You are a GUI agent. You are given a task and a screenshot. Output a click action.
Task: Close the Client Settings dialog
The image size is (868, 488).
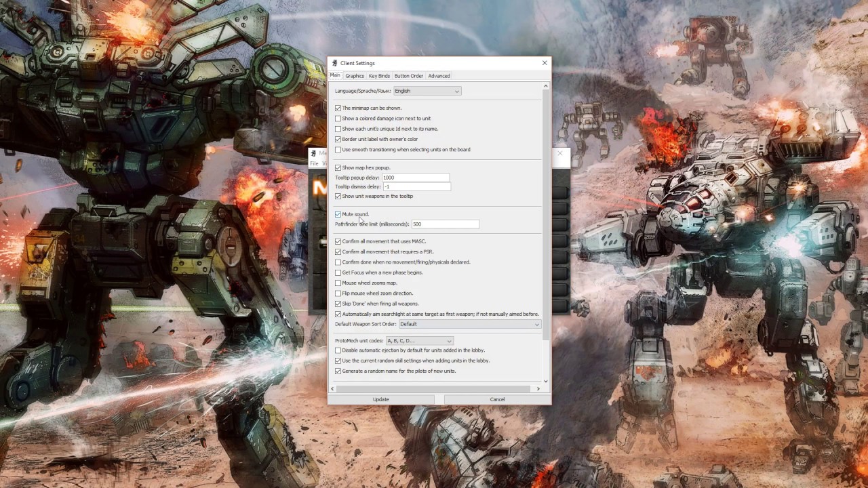pos(544,63)
